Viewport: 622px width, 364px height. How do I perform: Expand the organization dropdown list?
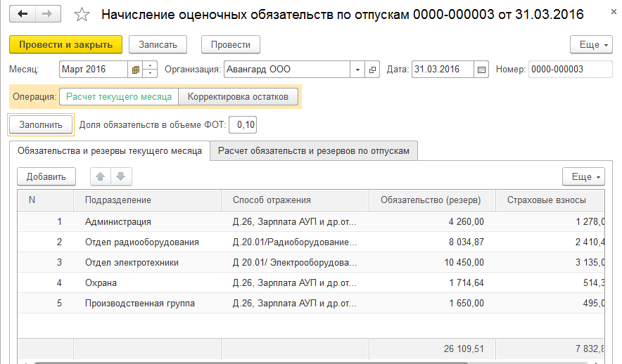click(x=357, y=70)
